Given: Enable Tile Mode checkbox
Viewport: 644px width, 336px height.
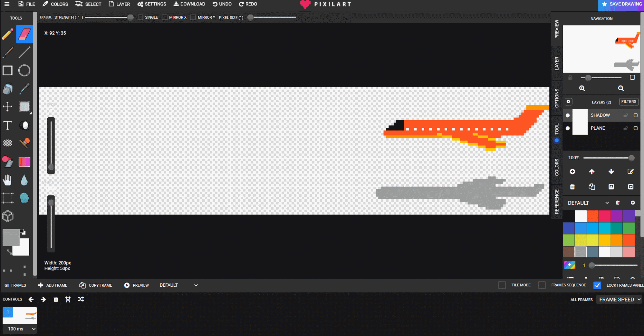Looking at the screenshot, I should coord(502,285).
